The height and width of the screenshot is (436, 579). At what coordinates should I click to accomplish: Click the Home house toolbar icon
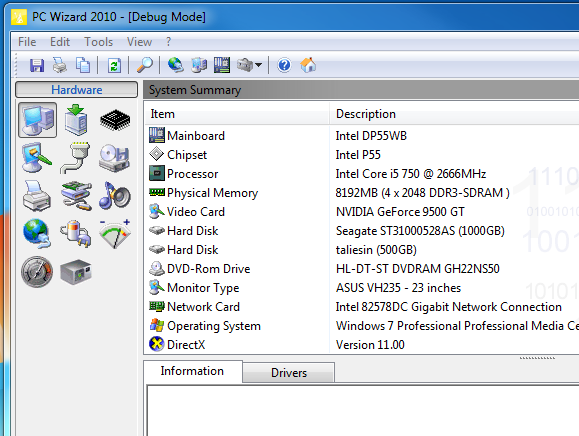(308, 65)
